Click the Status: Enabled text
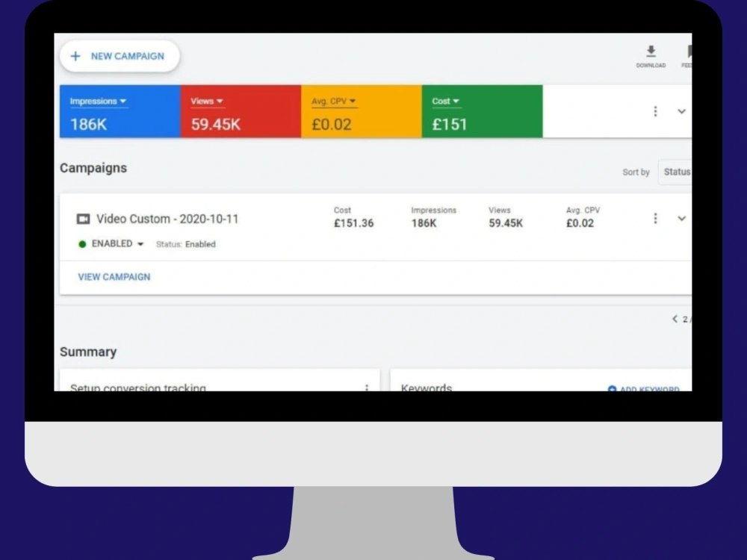The height and width of the screenshot is (560, 747). [186, 244]
